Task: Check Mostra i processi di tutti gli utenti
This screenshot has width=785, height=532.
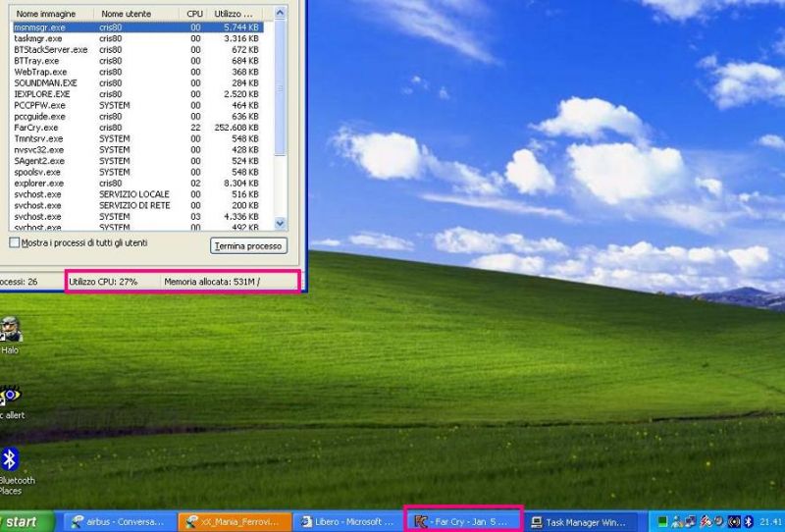Action: pyautogui.click(x=15, y=243)
